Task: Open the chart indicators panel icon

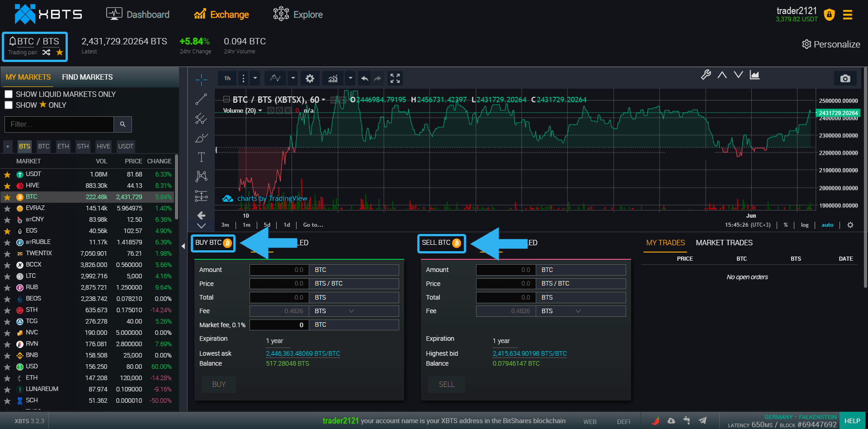Action: [333, 78]
